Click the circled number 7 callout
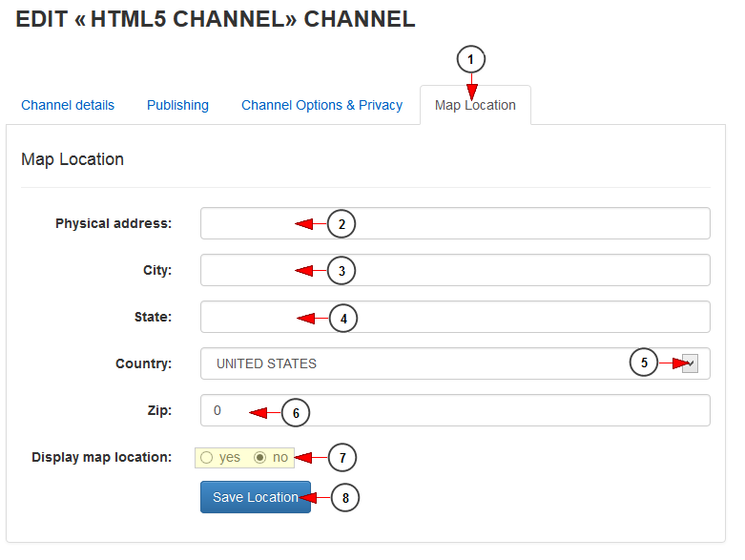The height and width of the screenshot is (560, 745). 342,457
